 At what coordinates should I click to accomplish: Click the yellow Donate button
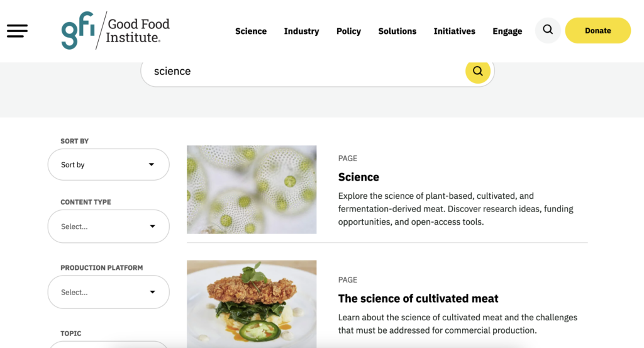[x=597, y=31]
